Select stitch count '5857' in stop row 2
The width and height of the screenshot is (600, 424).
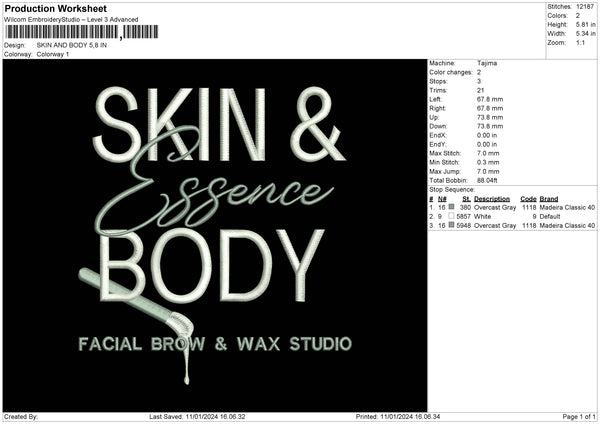463,217
